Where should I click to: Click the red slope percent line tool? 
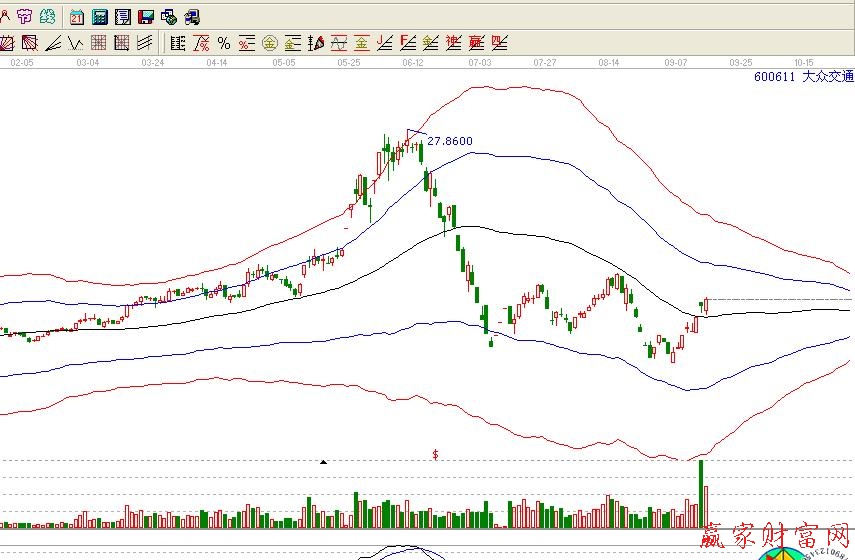pyautogui.click(x=201, y=43)
